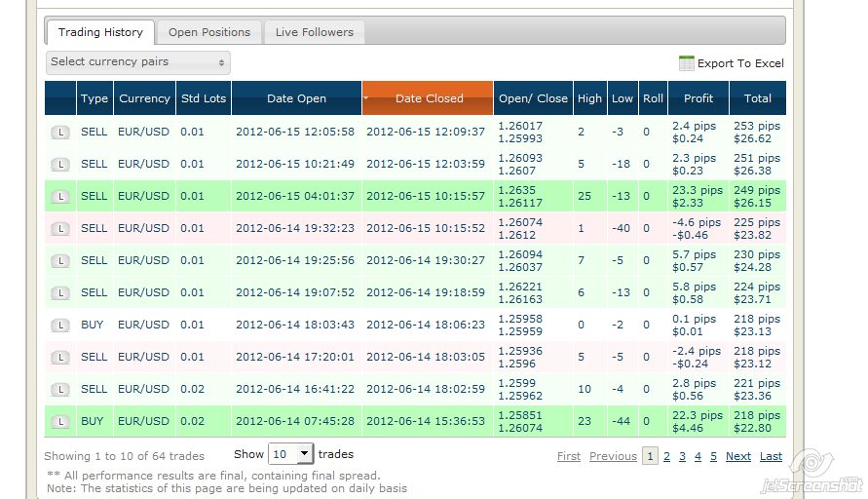This screenshot has width=868, height=499.
Task: Sort by the Roll column header
Action: click(x=653, y=98)
